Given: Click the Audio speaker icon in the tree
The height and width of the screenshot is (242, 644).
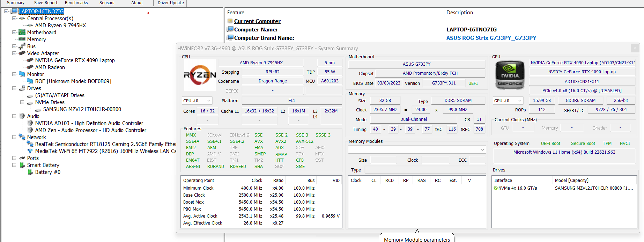Looking at the screenshot, I should coord(22,116).
